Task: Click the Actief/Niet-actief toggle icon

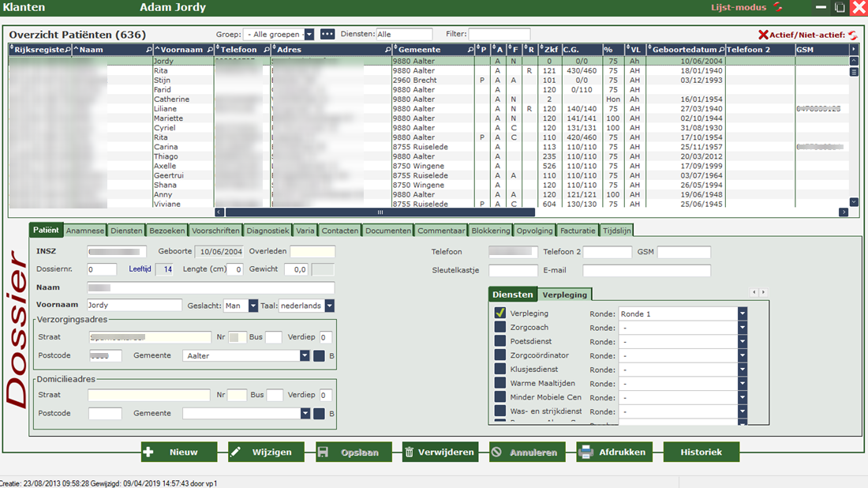Action: tap(851, 35)
